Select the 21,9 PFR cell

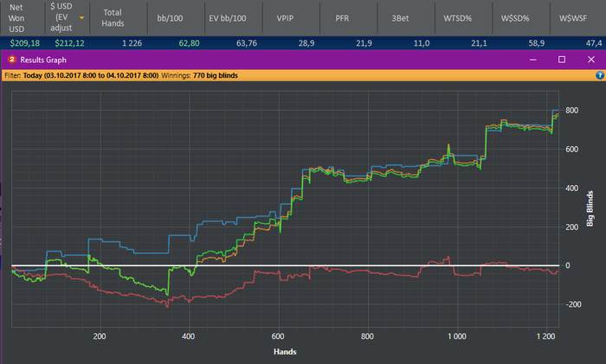[x=364, y=43]
